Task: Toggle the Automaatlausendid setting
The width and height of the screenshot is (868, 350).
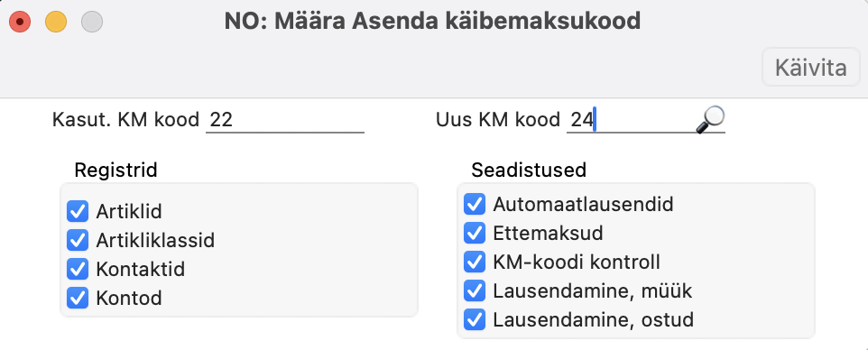Action: (475, 204)
